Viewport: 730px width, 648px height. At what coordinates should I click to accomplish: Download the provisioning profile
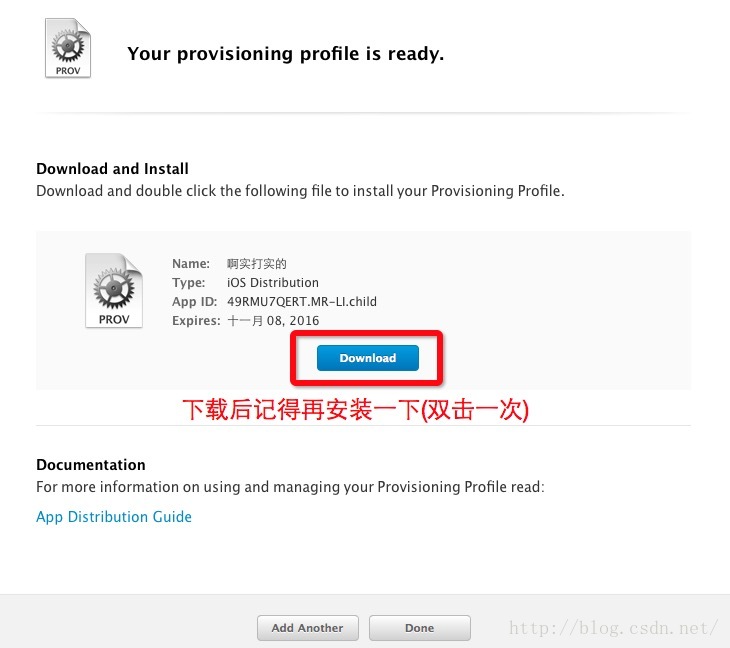pos(368,358)
